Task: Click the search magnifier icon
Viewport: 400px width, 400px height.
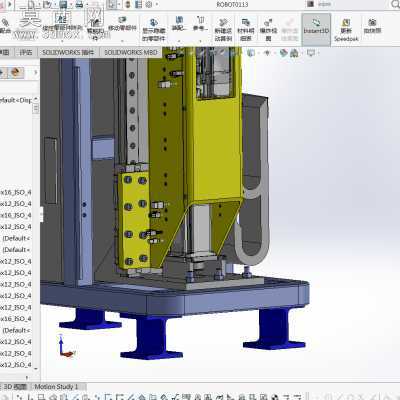Action: (395, 4)
